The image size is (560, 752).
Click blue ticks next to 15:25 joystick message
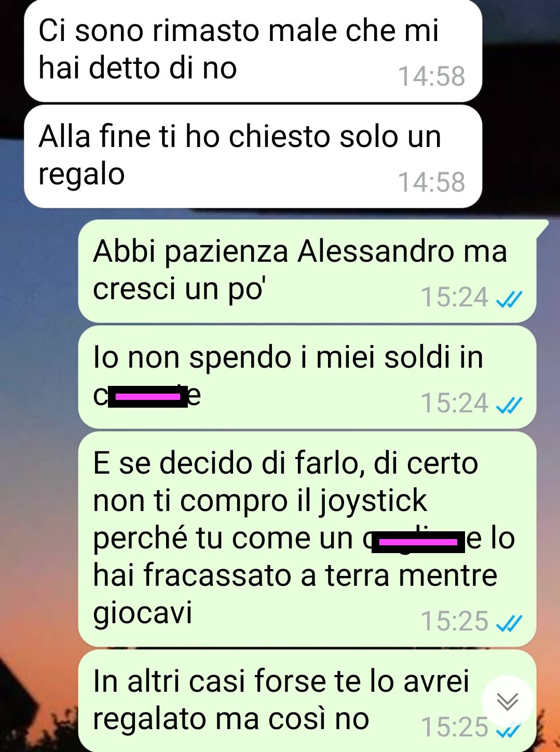(x=509, y=622)
